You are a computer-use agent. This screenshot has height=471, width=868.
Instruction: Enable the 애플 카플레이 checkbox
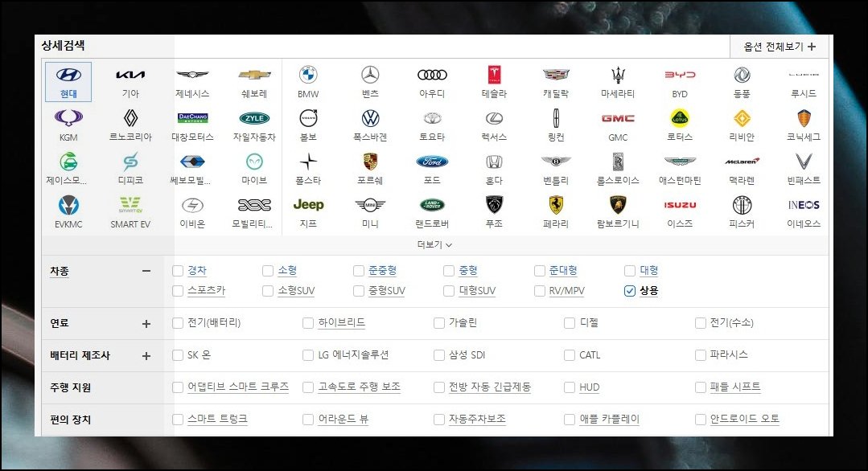click(570, 420)
